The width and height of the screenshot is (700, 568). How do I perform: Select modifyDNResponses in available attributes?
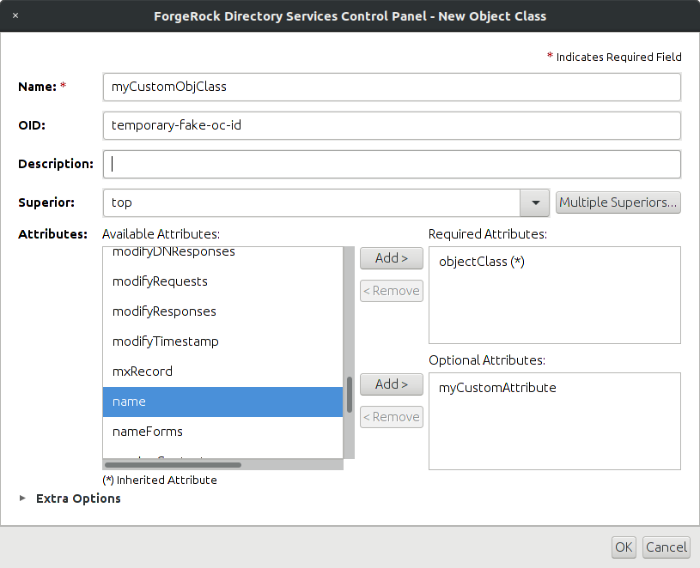point(223,253)
